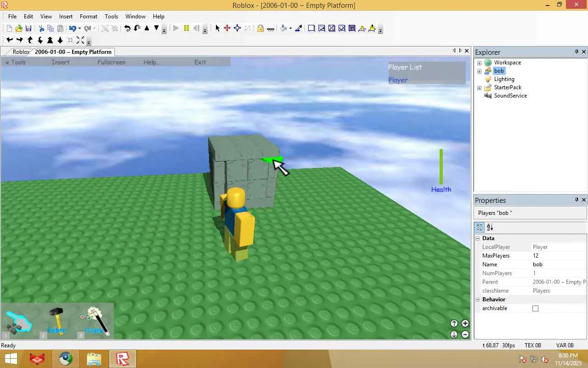The width and height of the screenshot is (588, 368).
Task: Collapse the Data property section
Action: click(x=478, y=238)
